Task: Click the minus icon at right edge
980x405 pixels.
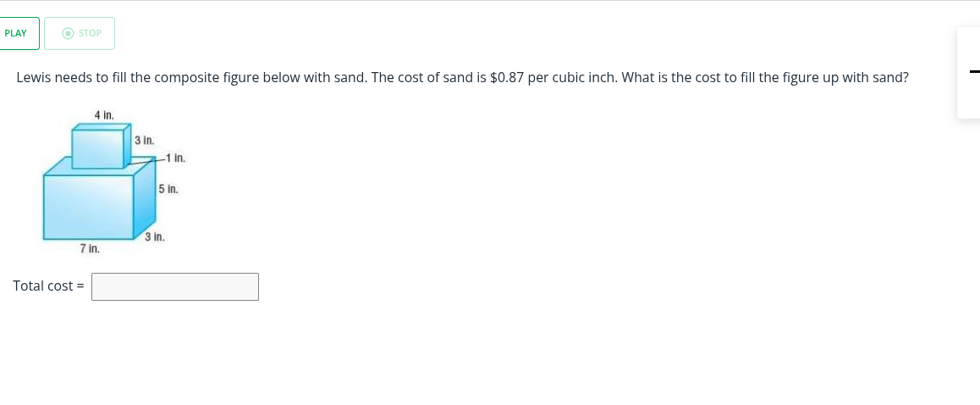Action: (973, 72)
